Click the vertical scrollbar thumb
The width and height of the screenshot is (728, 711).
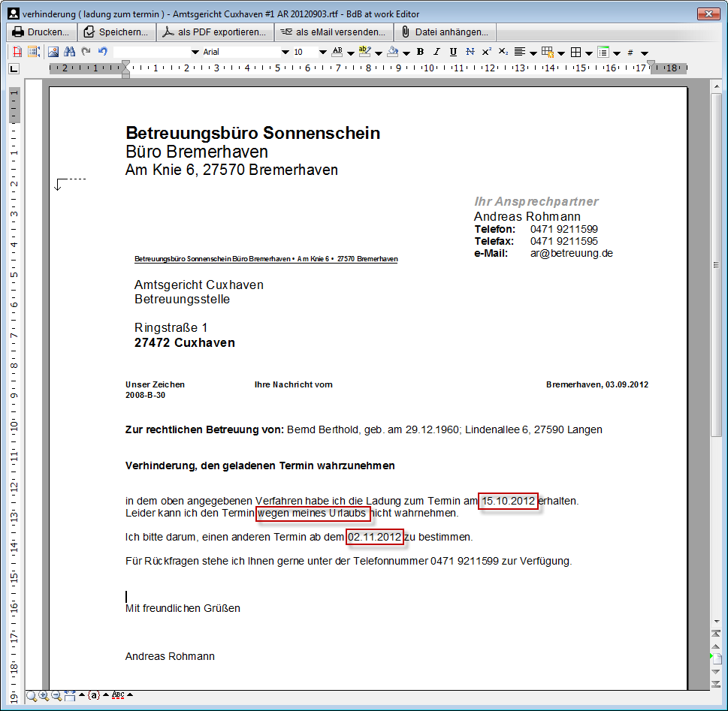tap(717, 264)
